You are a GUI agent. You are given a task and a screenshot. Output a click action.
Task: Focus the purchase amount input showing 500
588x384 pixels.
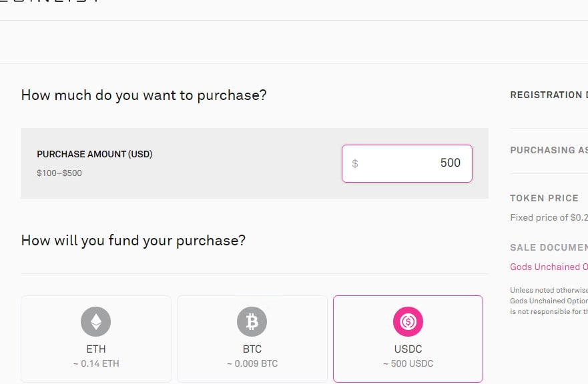coord(414,163)
